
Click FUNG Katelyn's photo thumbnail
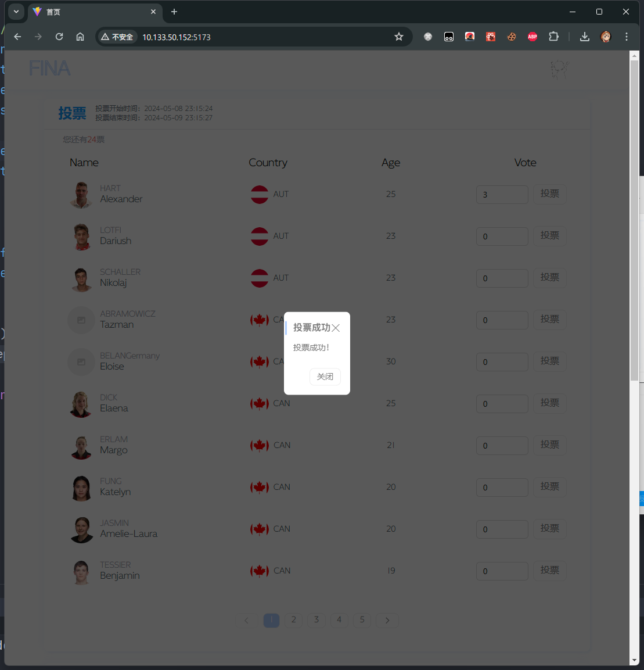click(x=81, y=488)
